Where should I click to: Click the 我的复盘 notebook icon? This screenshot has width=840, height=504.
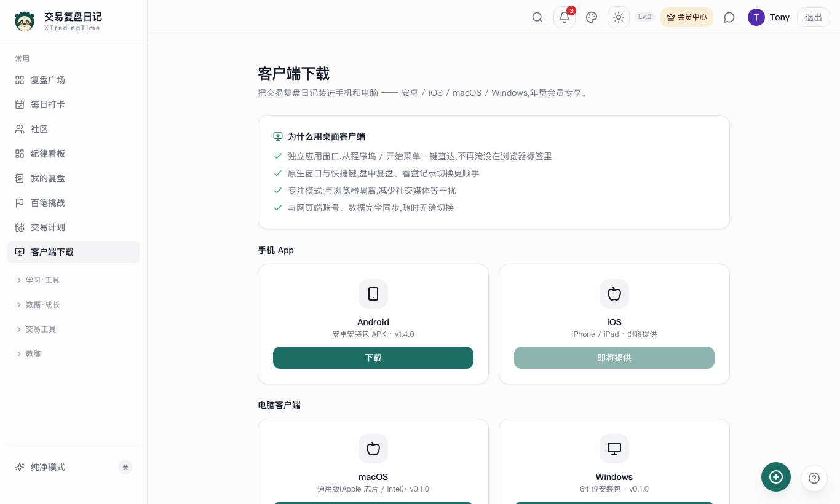(x=20, y=178)
